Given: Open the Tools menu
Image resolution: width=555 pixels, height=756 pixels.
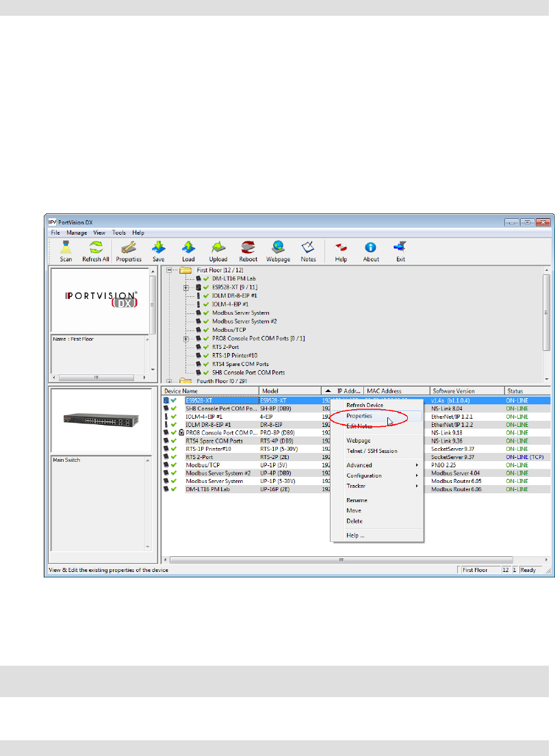Looking at the screenshot, I should (x=118, y=233).
